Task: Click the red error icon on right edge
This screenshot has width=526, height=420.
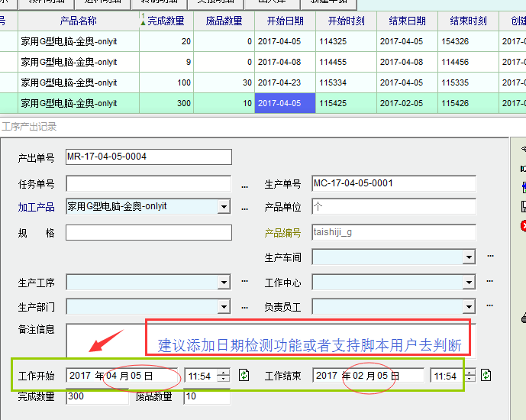Action: (524, 225)
